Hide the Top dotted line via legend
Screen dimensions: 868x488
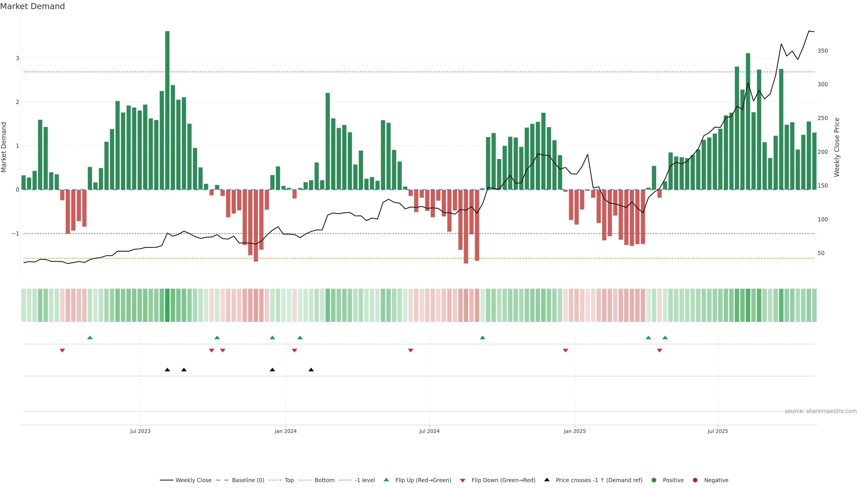(289, 480)
